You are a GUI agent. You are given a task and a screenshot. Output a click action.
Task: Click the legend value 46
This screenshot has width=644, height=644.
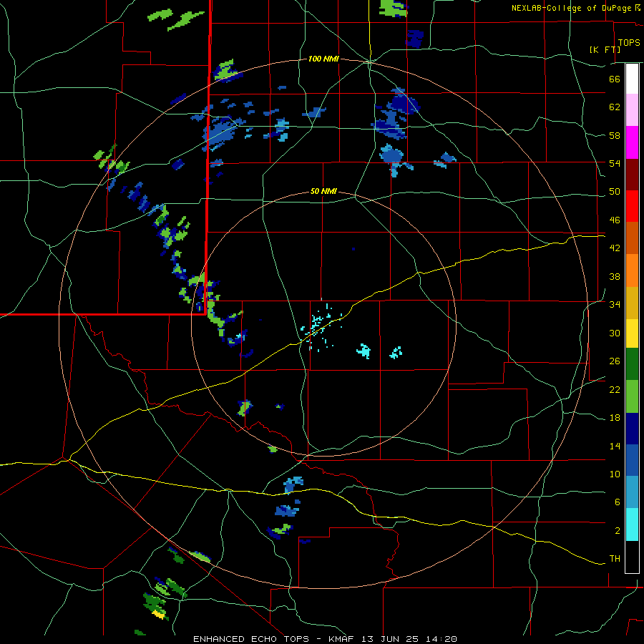coord(615,220)
